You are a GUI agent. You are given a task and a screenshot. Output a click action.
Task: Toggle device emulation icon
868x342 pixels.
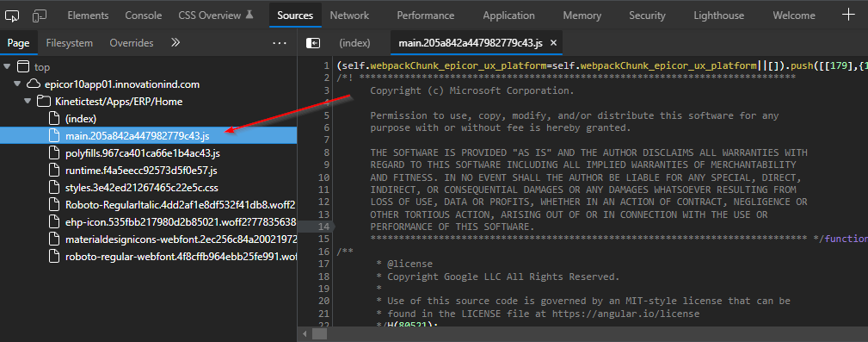click(40, 16)
